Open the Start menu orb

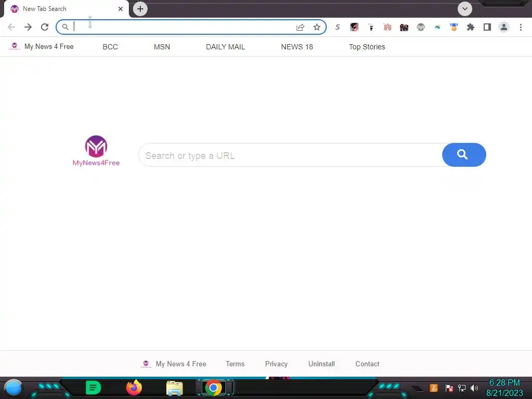coord(14,388)
